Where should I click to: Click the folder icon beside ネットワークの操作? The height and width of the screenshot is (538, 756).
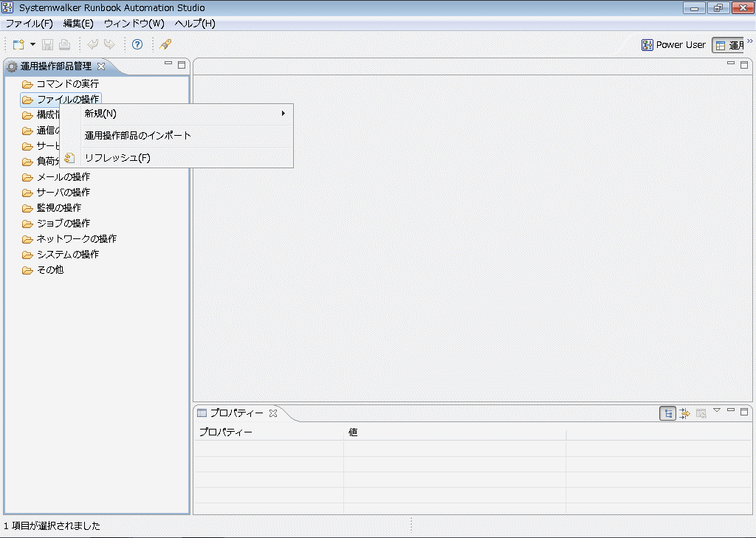27,239
